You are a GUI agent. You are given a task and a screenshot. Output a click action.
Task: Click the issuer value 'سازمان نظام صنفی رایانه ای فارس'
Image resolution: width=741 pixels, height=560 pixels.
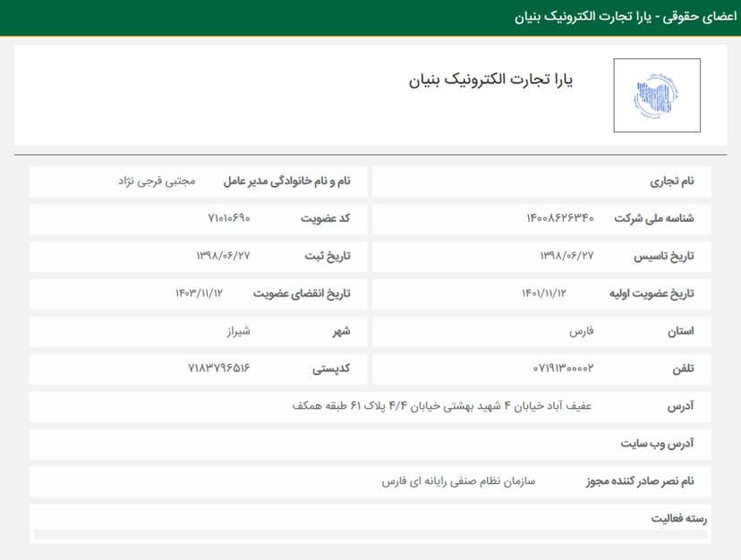[458, 480]
